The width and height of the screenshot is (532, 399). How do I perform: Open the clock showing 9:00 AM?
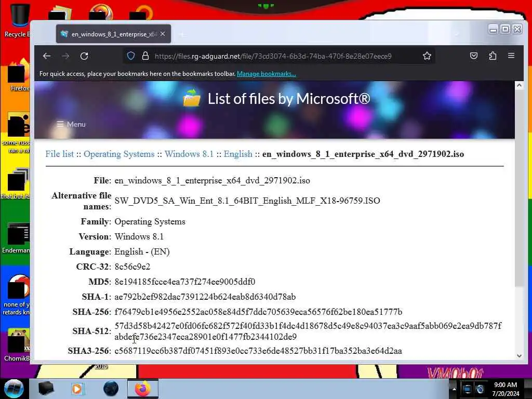(x=506, y=389)
